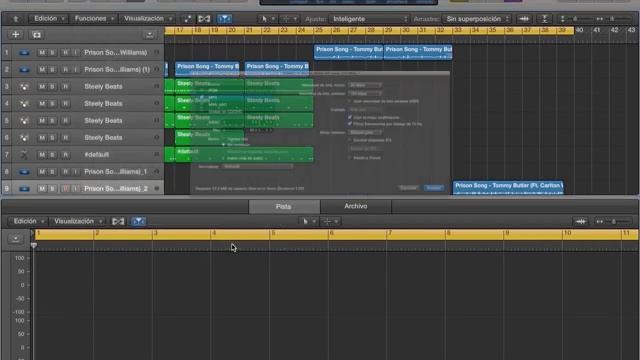Screen dimensions: 640x360
Task: Click the cancel button in the dialog
Action: pyautogui.click(x=408, y=188)
